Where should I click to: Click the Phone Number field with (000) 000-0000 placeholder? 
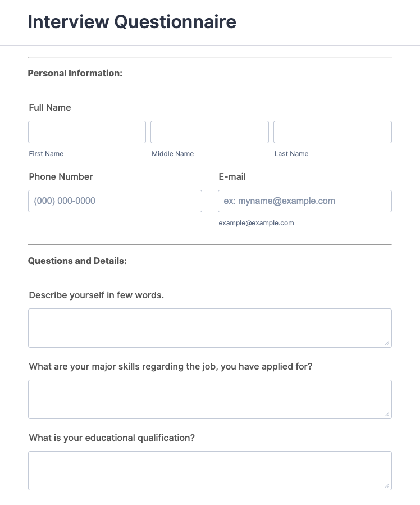(115, 201)
